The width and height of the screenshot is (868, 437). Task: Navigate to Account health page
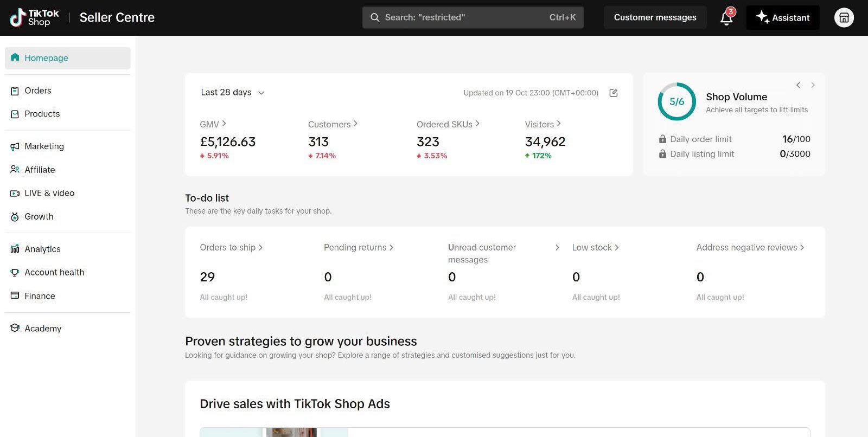coord(54,272)
